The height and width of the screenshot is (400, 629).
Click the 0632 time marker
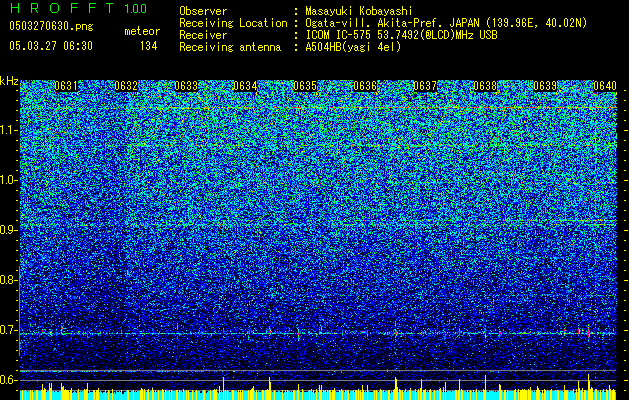(126, 86)
